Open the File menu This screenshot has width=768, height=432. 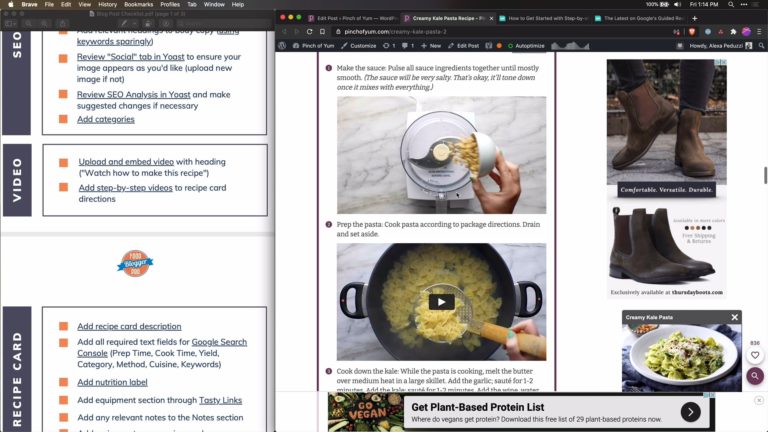49,4
